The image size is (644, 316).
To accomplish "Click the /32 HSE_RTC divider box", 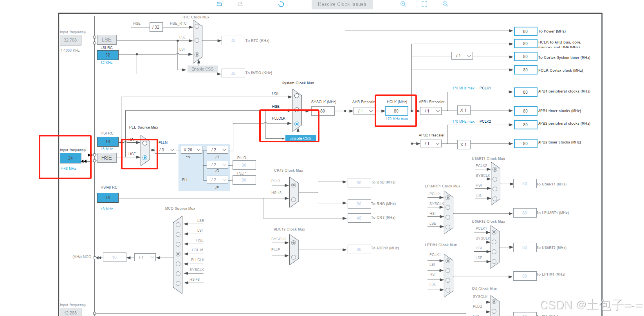I will coord(156,27).
